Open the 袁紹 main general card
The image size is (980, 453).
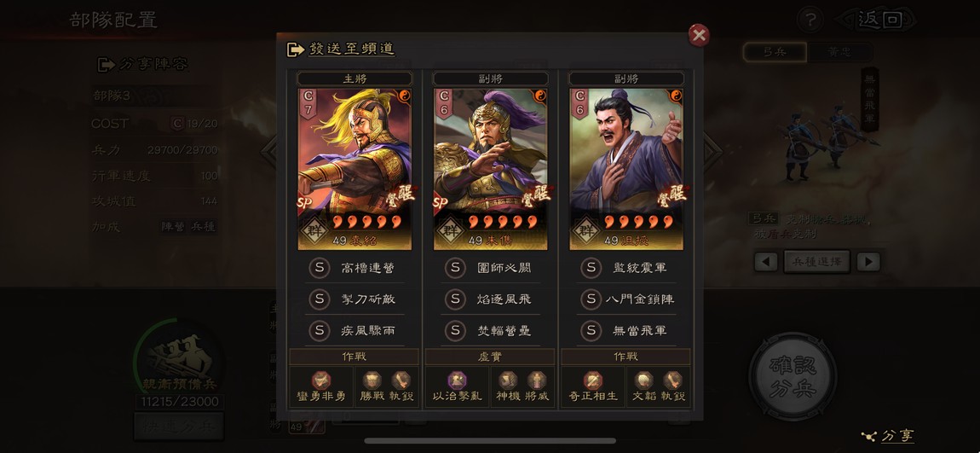click(x=355, y=169)
